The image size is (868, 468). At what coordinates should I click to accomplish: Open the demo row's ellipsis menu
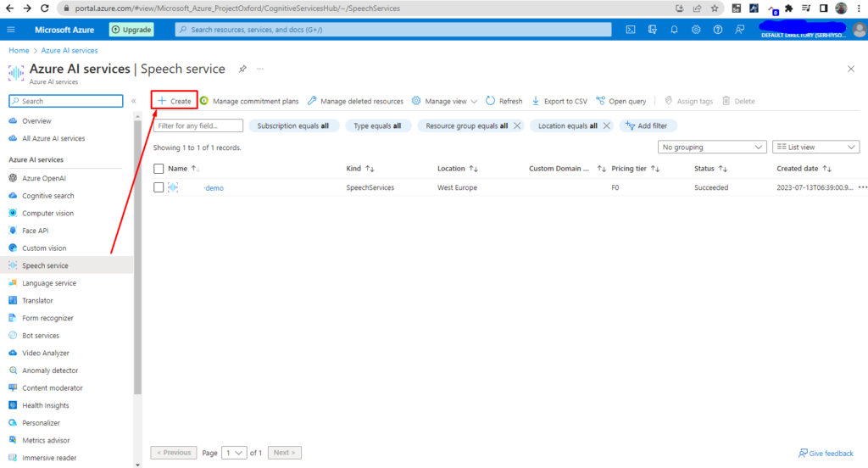862,187
